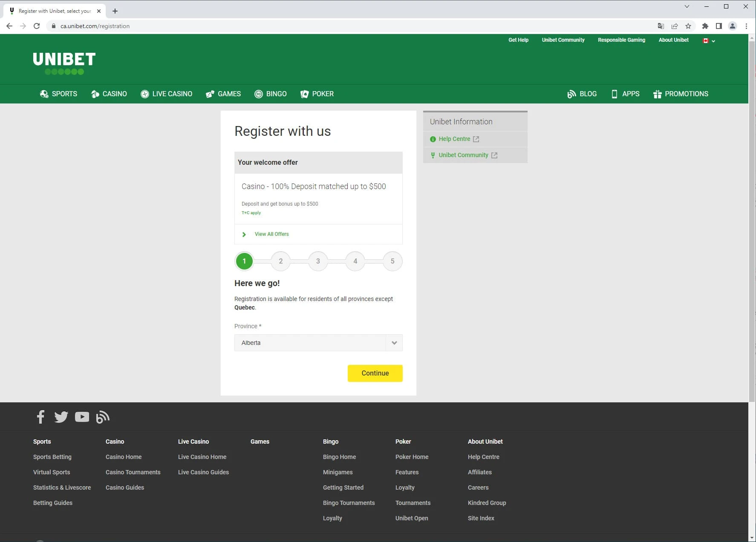The height and width of the screenshot is (542, 756).
Task: Select step 5 in registration progress
Action: tap(392, 261)
